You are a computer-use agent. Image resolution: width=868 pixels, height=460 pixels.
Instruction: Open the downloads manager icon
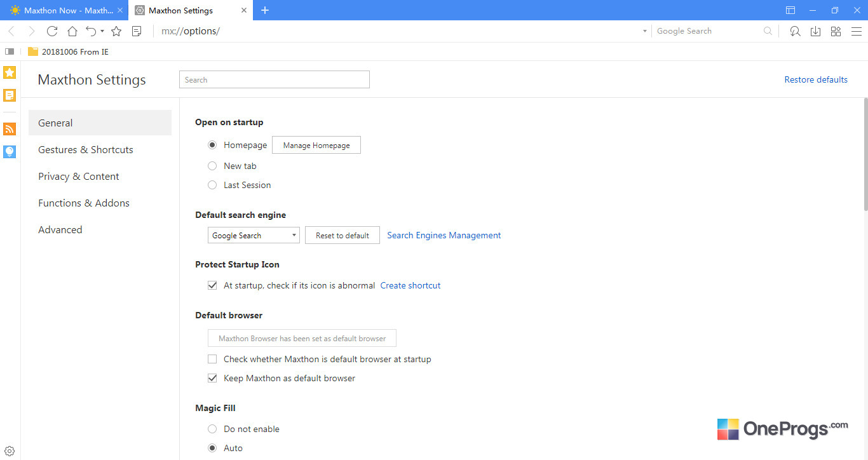(815, 31)
